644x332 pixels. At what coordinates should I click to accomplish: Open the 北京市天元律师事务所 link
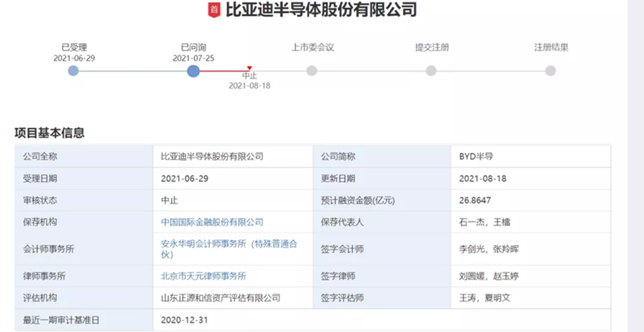pyautogui.click(x=203, y=276)
